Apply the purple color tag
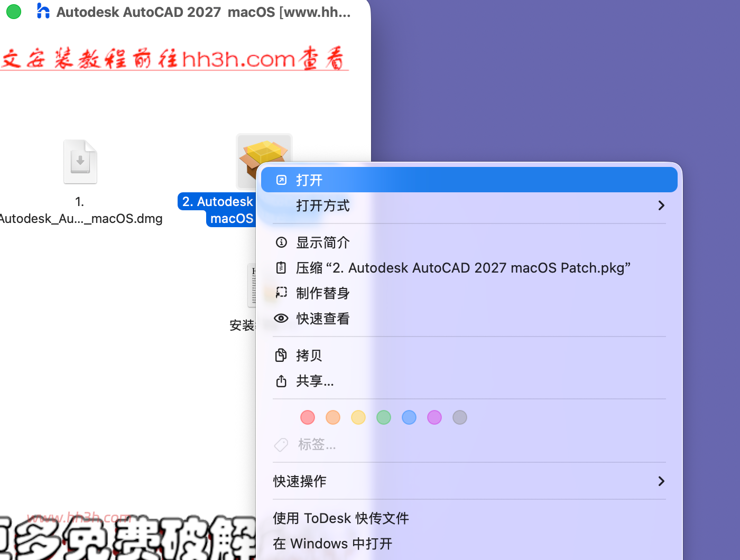 [434, 417]
